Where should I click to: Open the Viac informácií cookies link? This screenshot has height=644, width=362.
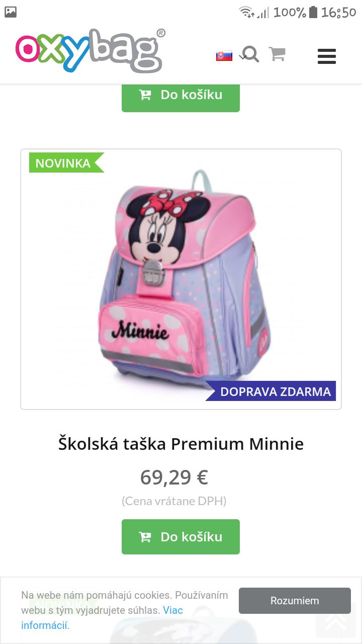tap(102, 618)
